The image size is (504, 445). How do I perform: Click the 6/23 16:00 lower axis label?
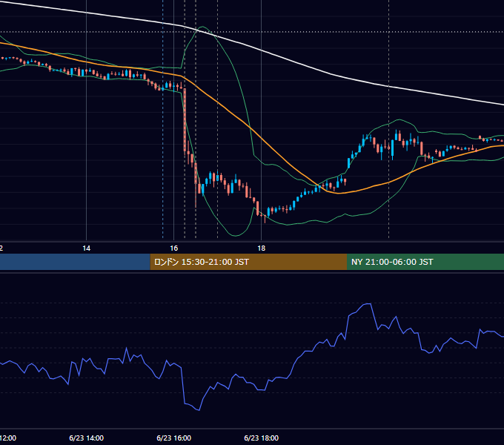coord(174,438)
